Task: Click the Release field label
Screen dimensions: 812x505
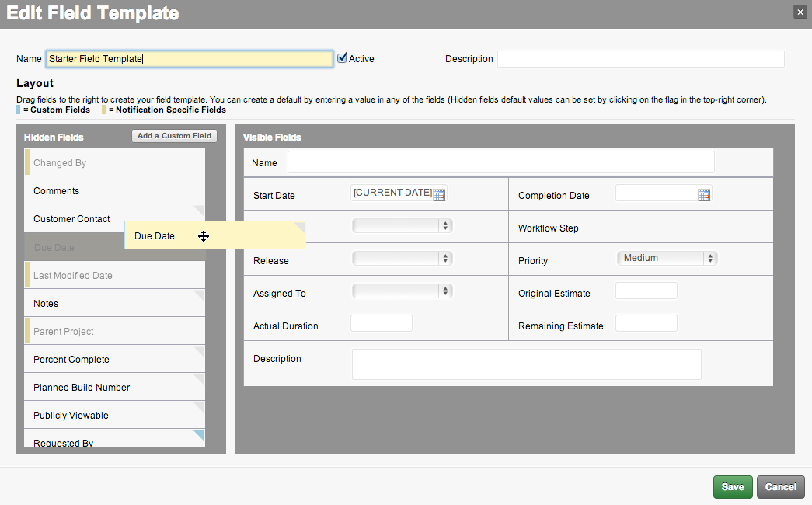Action: point(271,260)
